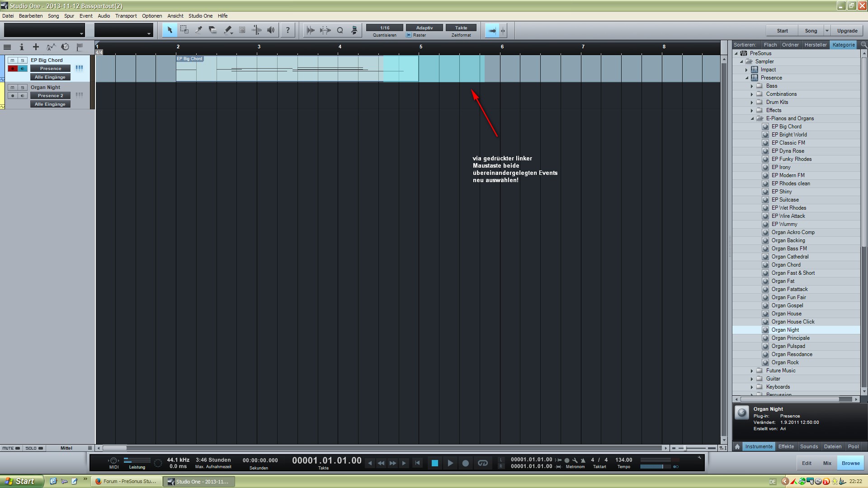Open instrument editor for Organ Night track
The width and height of the screenshot is (868, 488).
tap(79, 95)
